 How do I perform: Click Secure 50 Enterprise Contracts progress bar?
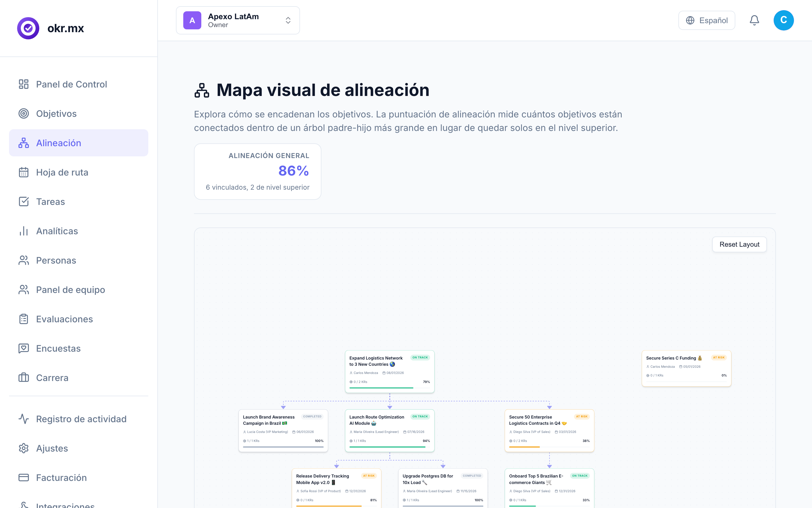point(549,447)
